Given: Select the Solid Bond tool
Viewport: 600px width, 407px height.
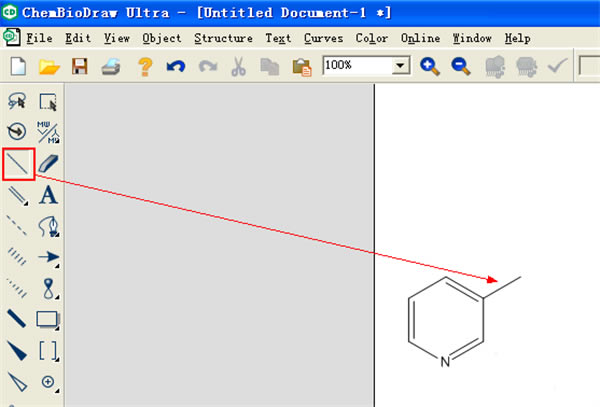Looking at the screenshot, I should (x=18, y=163).
